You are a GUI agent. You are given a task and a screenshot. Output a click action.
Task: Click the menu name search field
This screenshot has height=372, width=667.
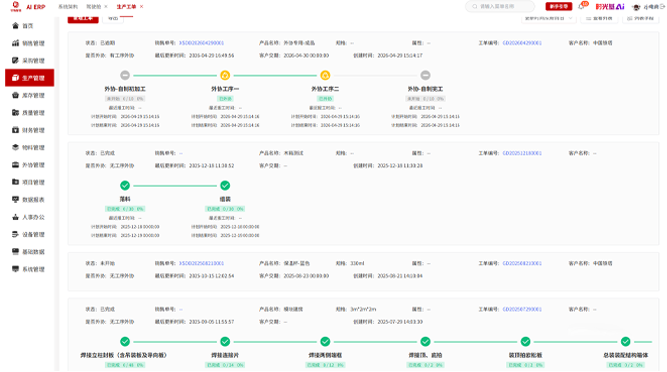pyautogui.click(x=500, y=6)
